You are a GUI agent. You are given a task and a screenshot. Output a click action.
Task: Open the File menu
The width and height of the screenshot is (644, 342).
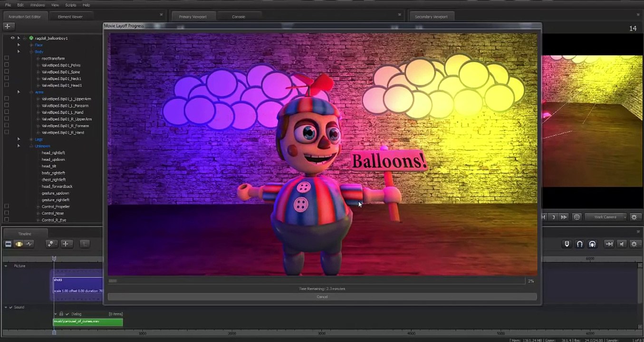point(8,5)
